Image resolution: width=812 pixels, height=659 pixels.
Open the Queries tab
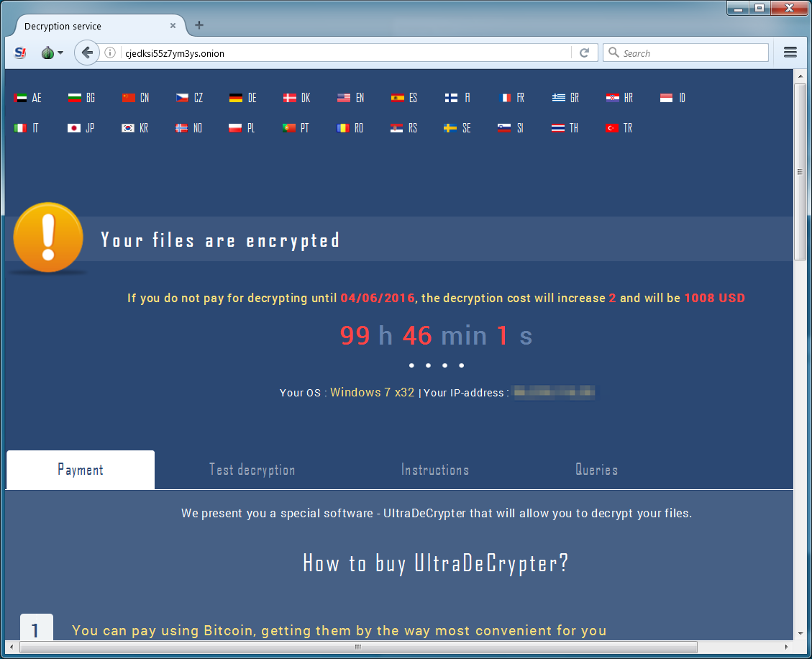[596, 469]
